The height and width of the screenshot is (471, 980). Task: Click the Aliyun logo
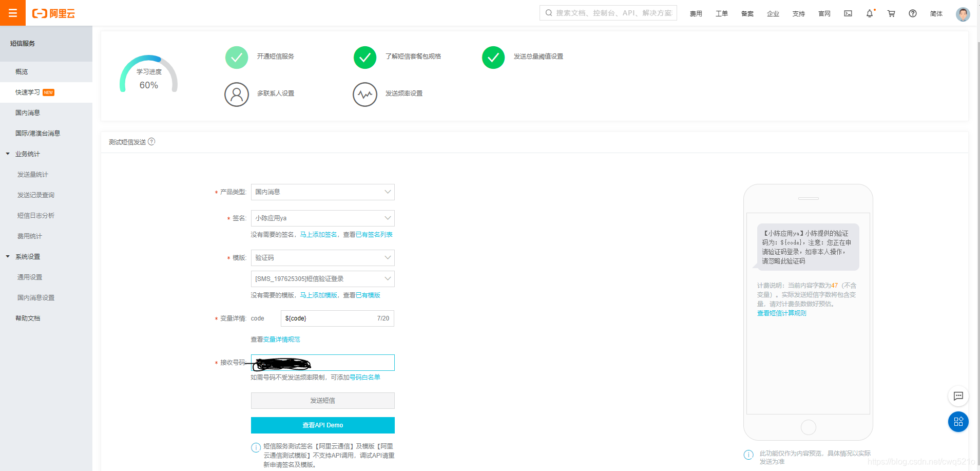click(x=53, y=13)
